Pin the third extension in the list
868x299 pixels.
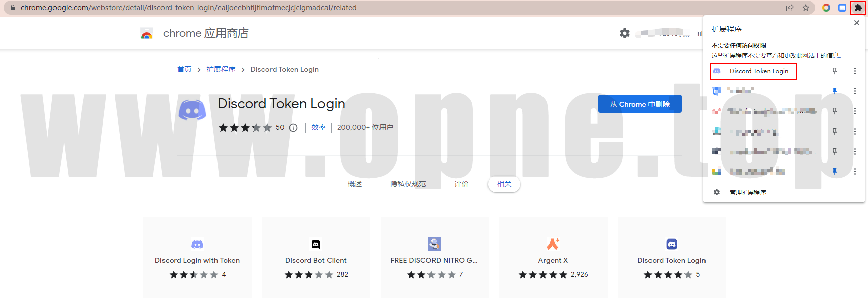point(835,111)
